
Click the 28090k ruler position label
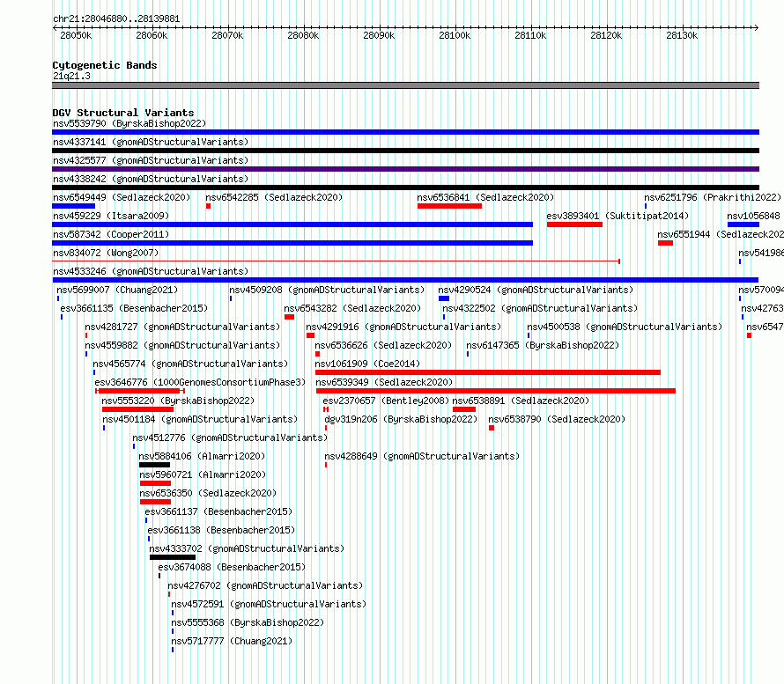click(379, 35)
